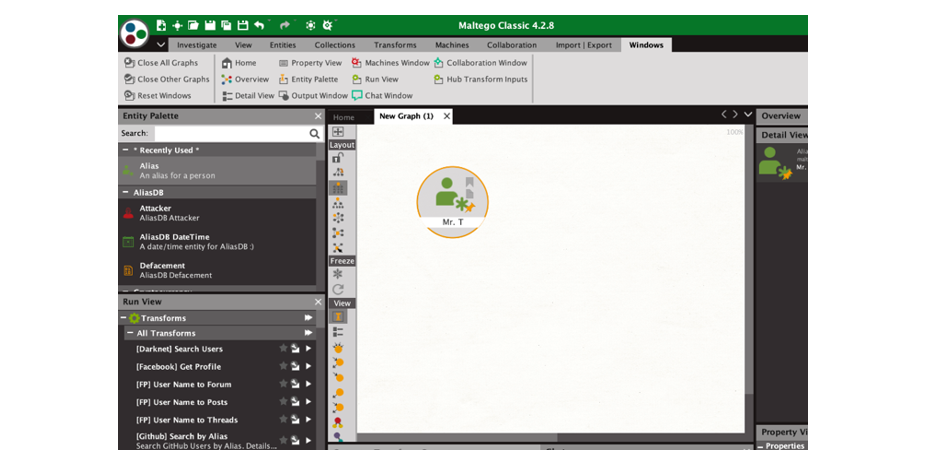Run all in the All Transforms row
The height and width of the screenshot is (467, 931).
(x=308, y=333)
